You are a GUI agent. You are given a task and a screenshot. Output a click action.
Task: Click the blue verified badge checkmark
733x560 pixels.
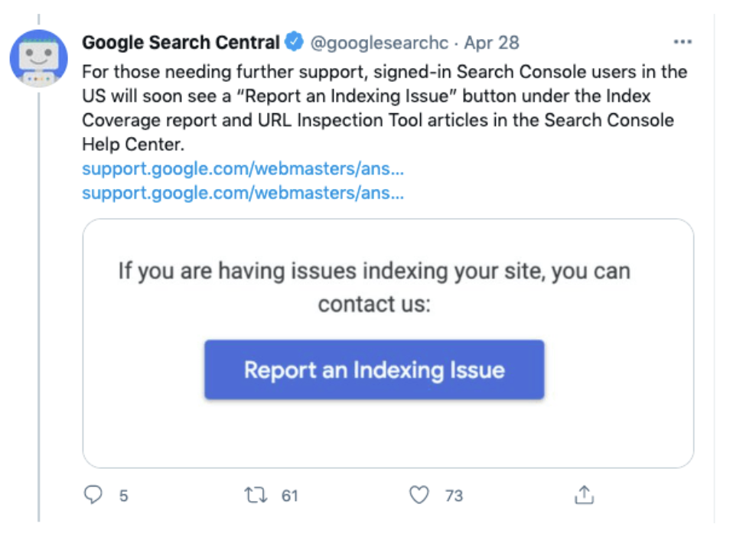[295, 42]
